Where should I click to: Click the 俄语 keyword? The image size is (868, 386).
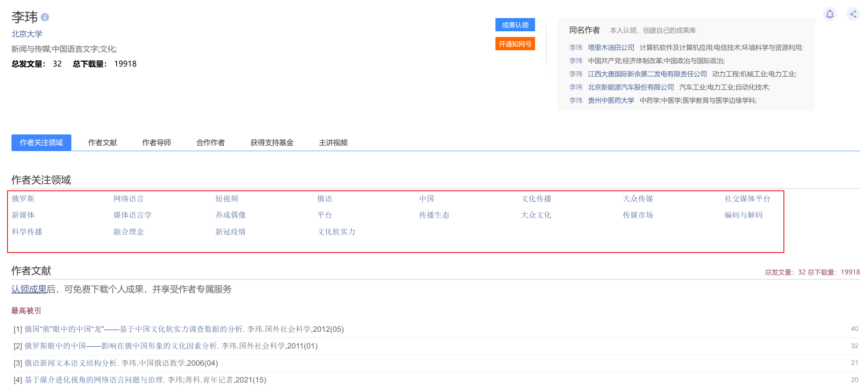pos(325,199)
